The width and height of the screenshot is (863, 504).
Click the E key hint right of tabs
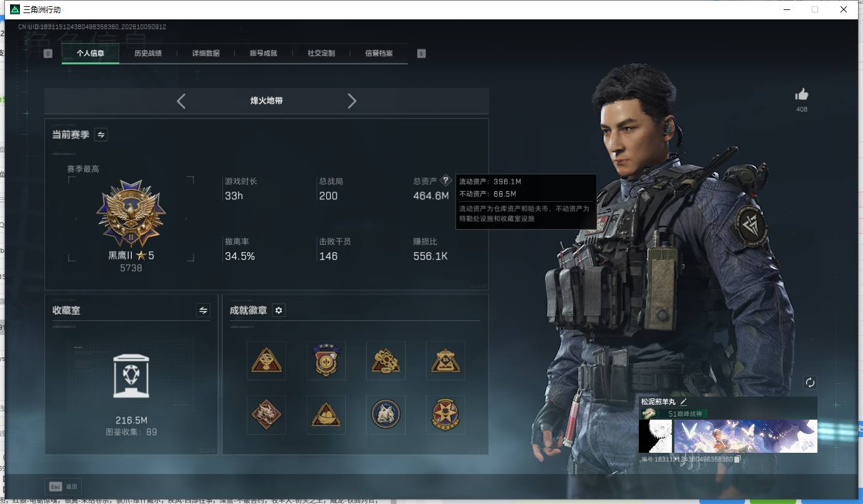pos(422,54)
